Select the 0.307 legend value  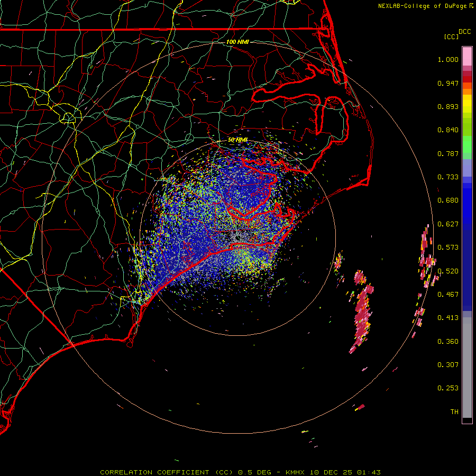point(448,365)
